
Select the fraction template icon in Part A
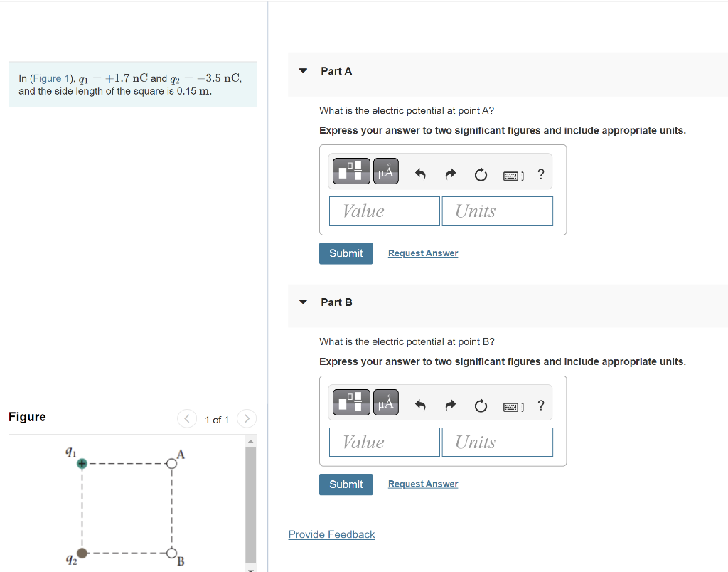[x=350, y=171]
